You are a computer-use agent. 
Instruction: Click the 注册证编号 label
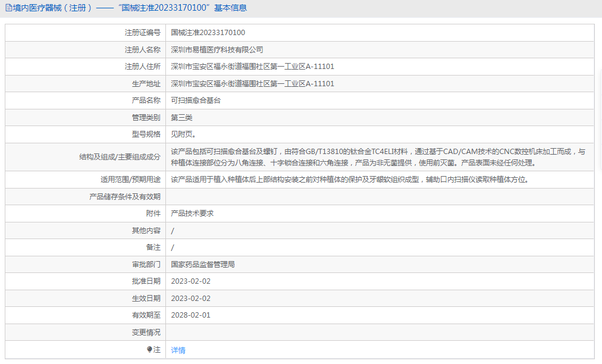click(x=142, y=33)
